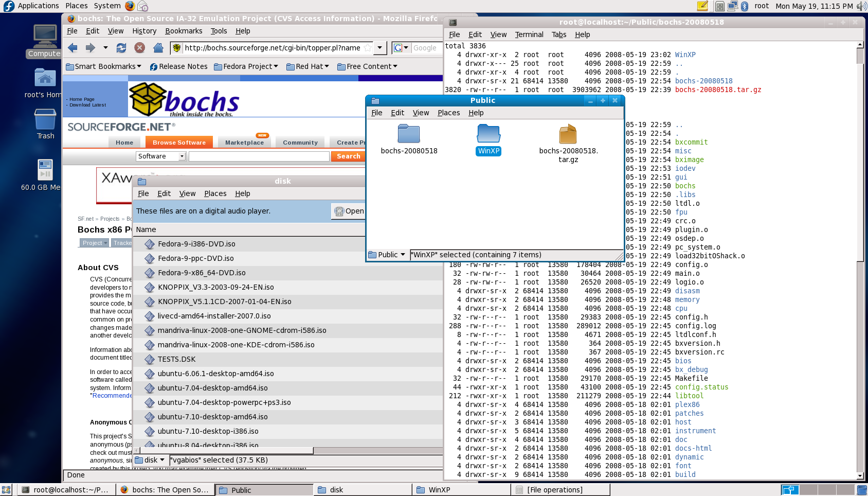Select KNOPPIX_V3.3-2003-09-24-EN.iso file

tap(215, 287)
